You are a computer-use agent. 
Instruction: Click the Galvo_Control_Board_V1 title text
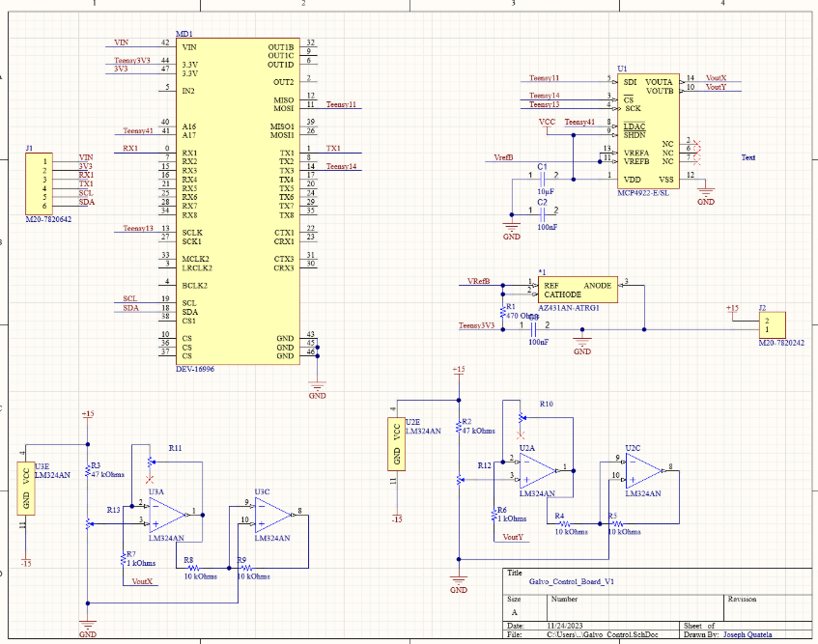click(x=572, y=583)
